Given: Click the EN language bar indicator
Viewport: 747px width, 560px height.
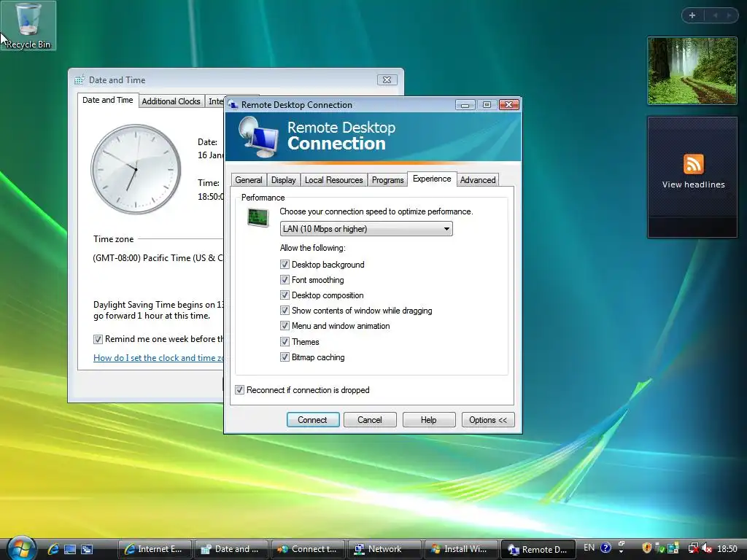Looking at the screenshot, I should point(589,548).
